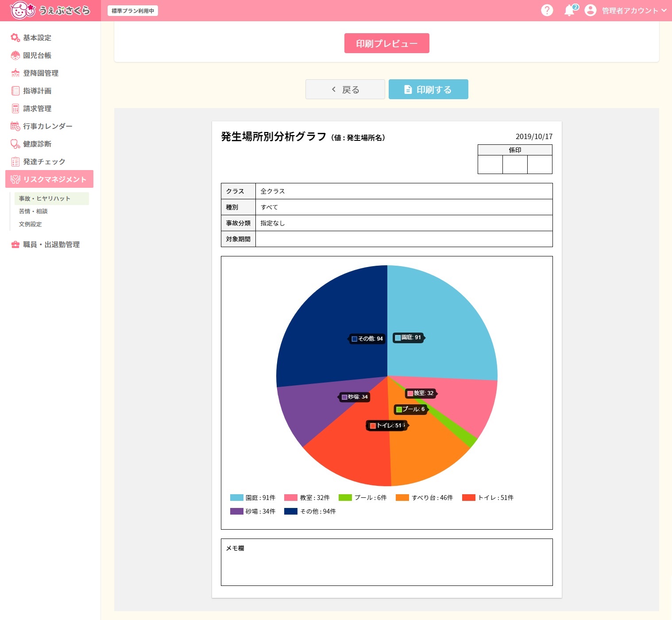Click the 印刷する button
This screenshot has width=672, height=620.
pos(429,89)
